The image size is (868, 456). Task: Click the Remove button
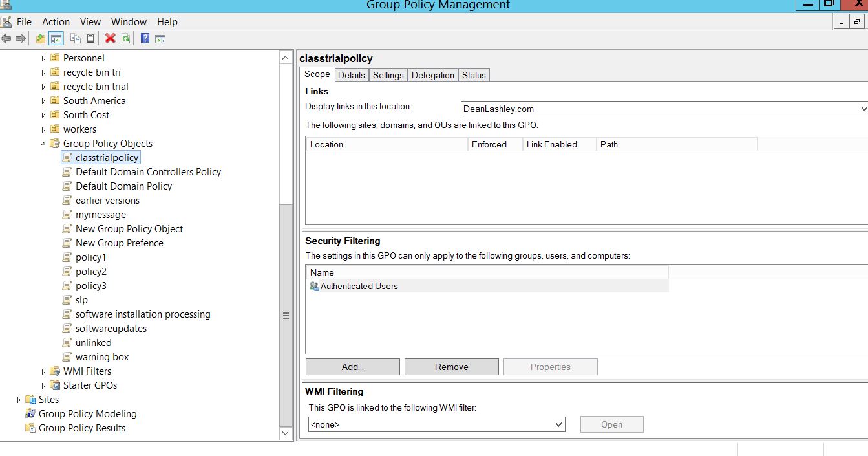(451, 367)
